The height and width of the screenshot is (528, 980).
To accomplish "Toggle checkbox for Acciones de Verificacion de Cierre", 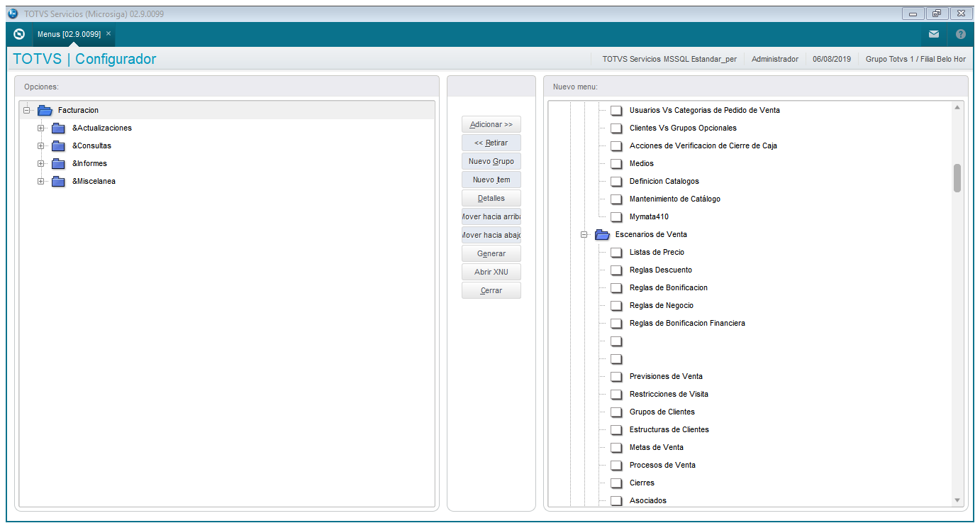I will click(616, 145).
